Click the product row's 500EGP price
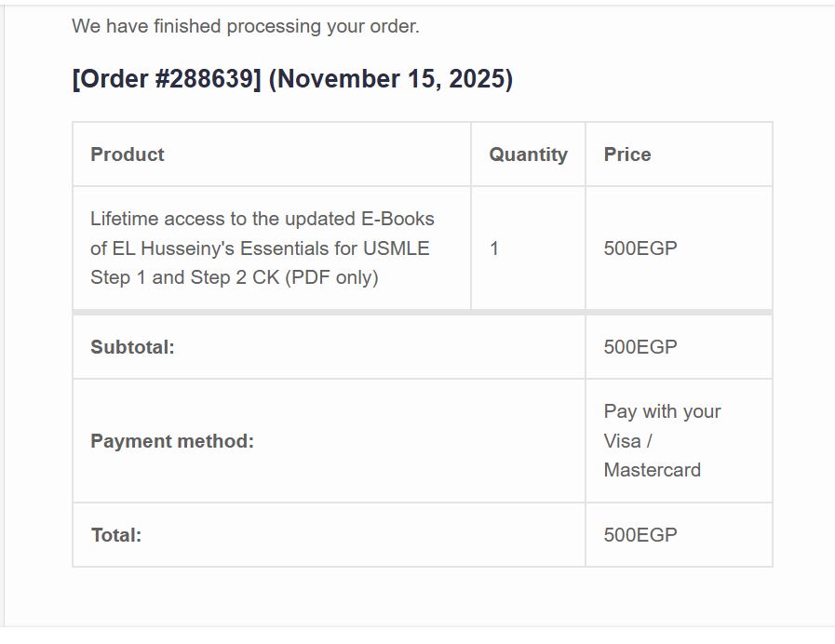This screenshot has width=835, height=644. (640, 248)
